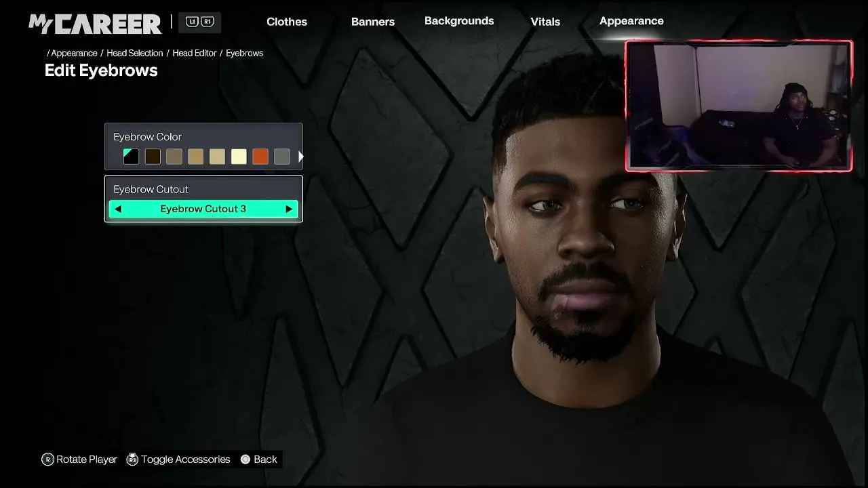
Task: Switch to previous eyebrow cutout with left arrow
Action: point(118,209)
